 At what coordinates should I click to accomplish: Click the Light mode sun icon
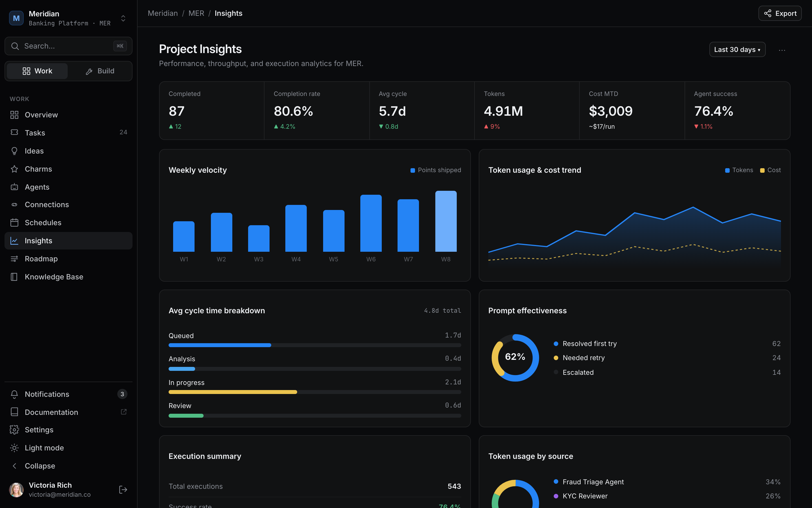[14, 448]
